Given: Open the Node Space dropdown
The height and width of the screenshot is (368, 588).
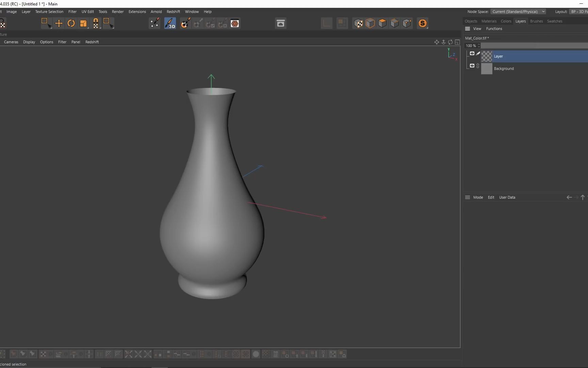Looking at the screenshot, I should point(518,11).
